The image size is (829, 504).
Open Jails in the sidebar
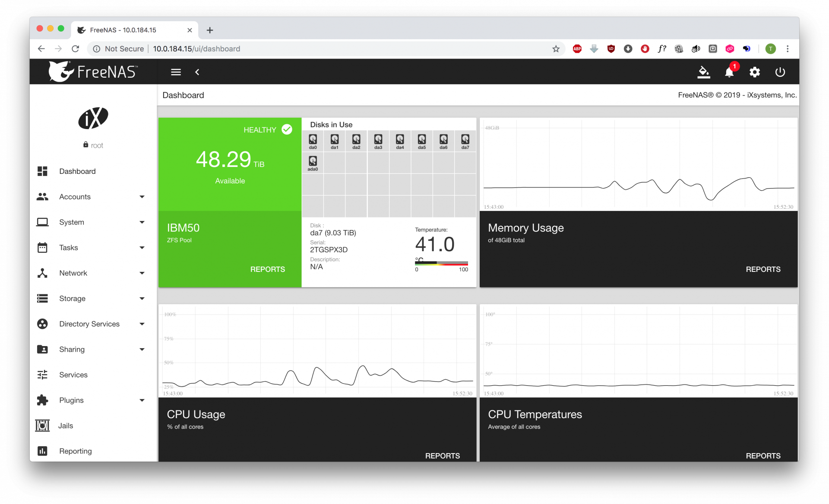point(93,426)
